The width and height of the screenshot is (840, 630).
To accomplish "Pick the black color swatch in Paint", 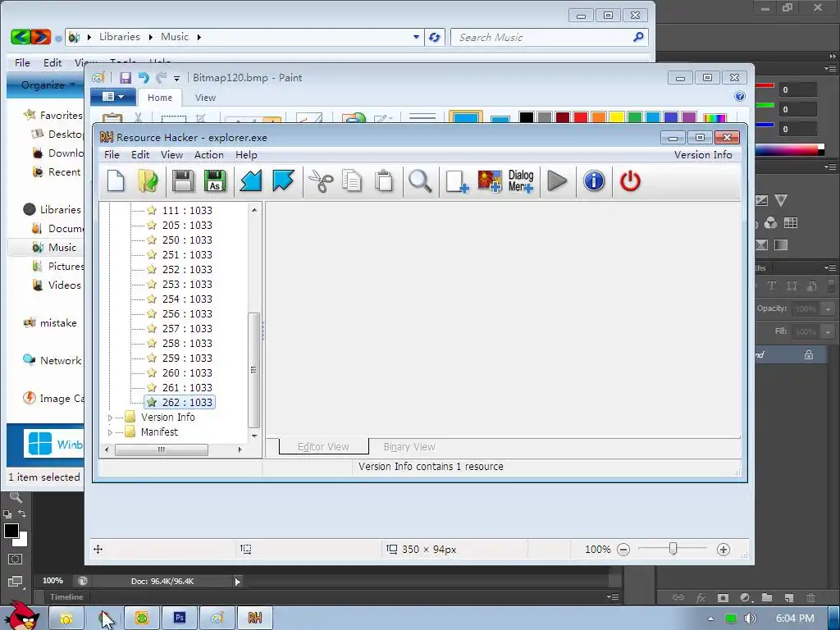I will coord(526,116).
